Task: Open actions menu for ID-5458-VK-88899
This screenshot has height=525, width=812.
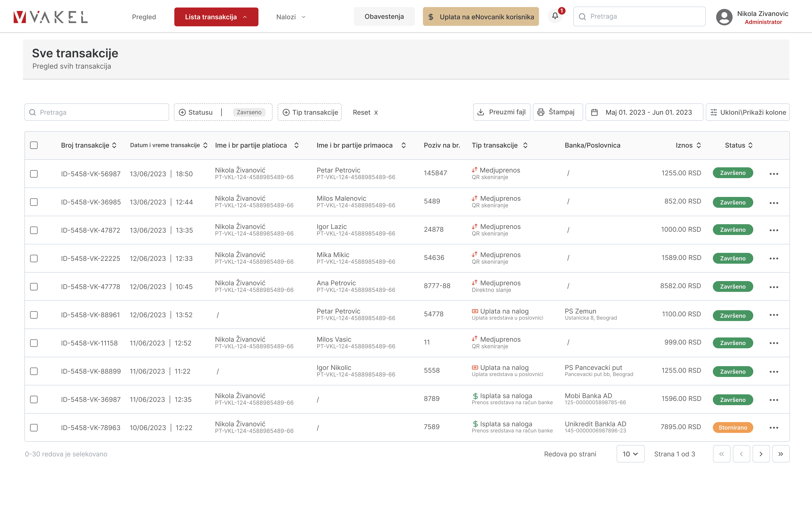Action: 773,372
